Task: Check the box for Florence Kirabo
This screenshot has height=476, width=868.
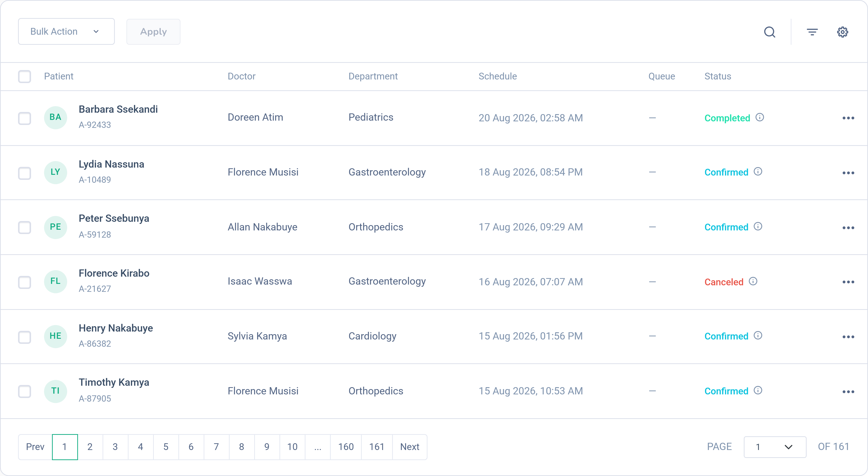Action: pos(25,282)
